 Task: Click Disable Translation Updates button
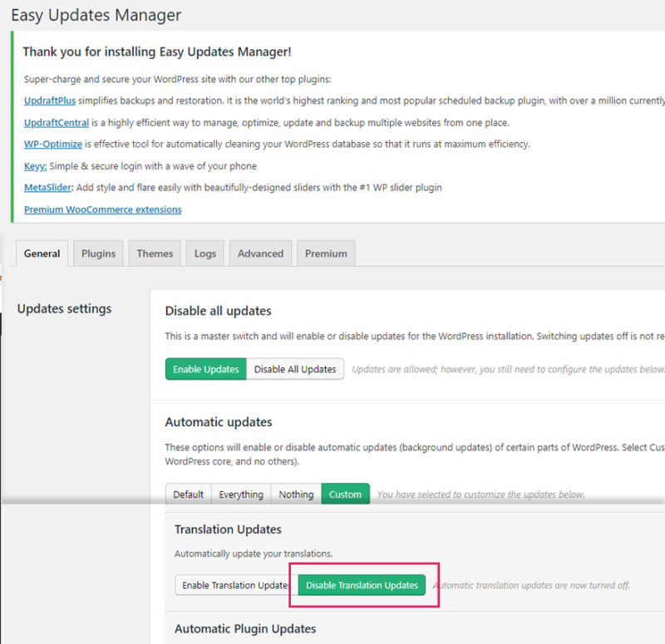tap(362, 585)
